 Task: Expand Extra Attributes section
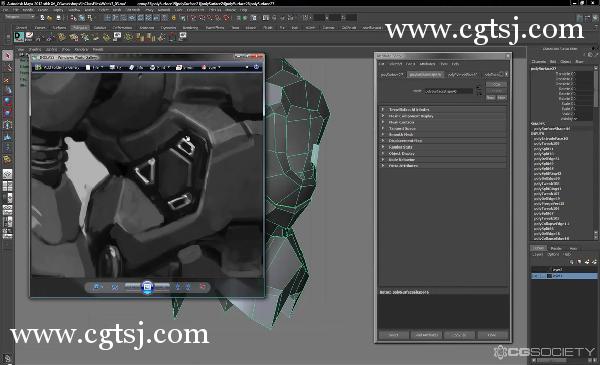[443, 166]
